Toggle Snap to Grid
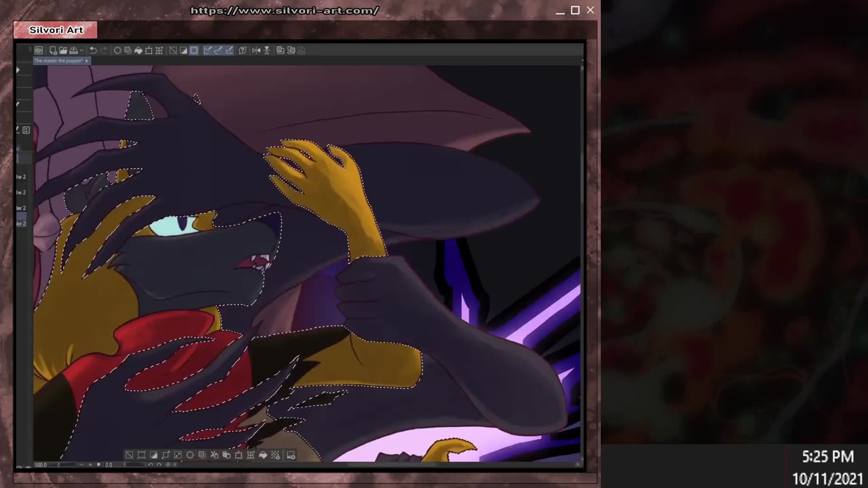Viewport: 868px width, 488px height. click(x=229, y=50)
